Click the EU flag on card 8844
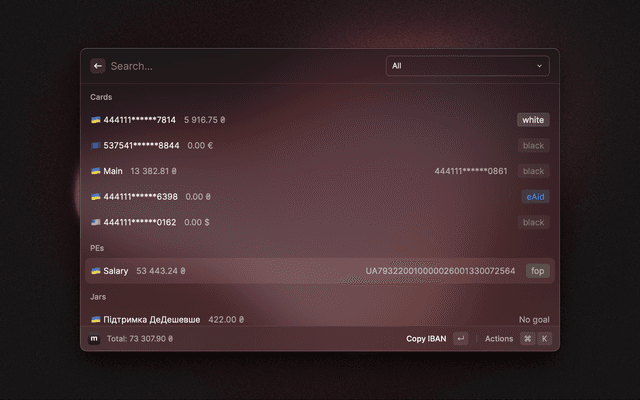 [x=96, y=146]
